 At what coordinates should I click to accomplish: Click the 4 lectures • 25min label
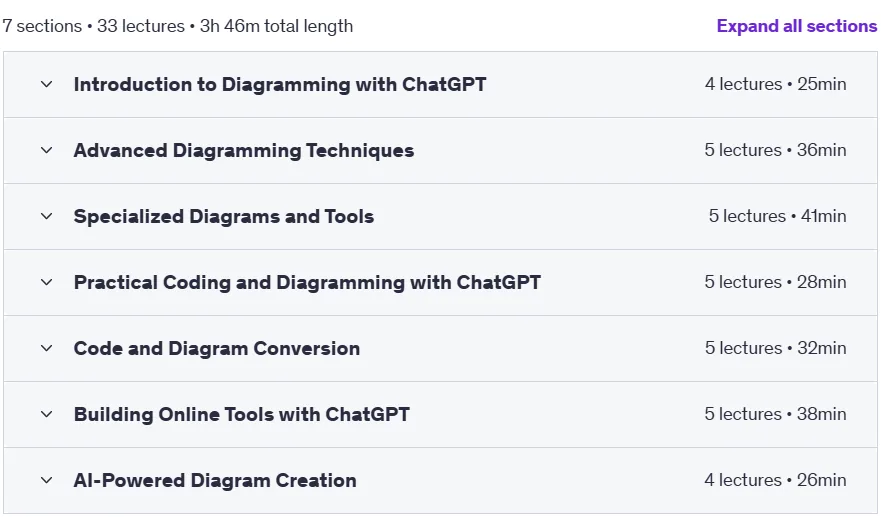pos(775,84)
